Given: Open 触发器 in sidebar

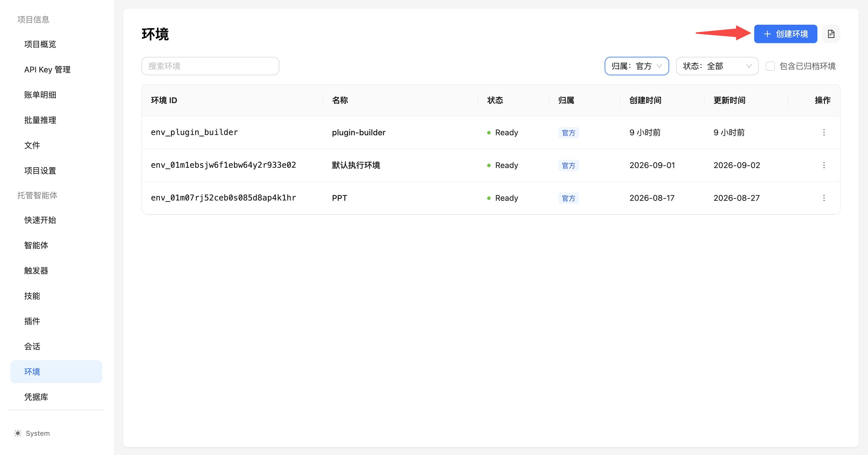Looking at the screenshot, I should 56,270.
